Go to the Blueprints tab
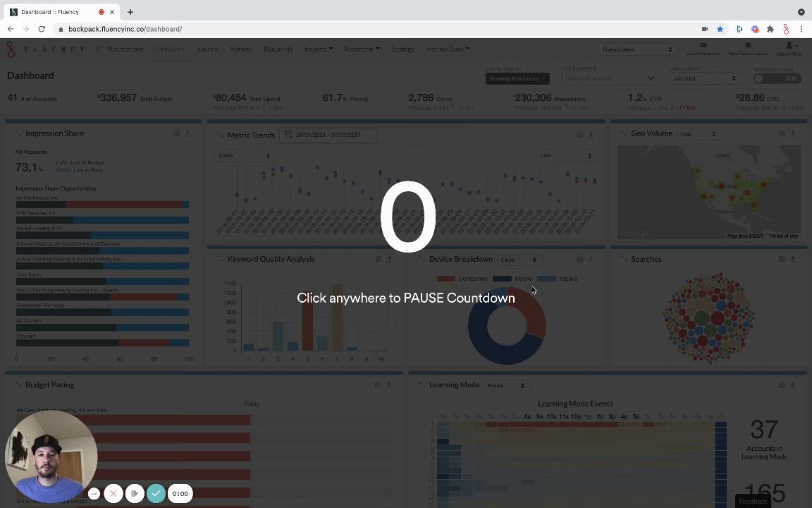812x508 pixels. coord(278,49)
